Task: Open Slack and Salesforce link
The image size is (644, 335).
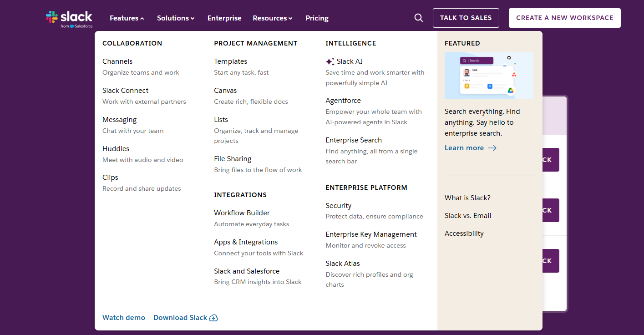Action: point(247,271)
